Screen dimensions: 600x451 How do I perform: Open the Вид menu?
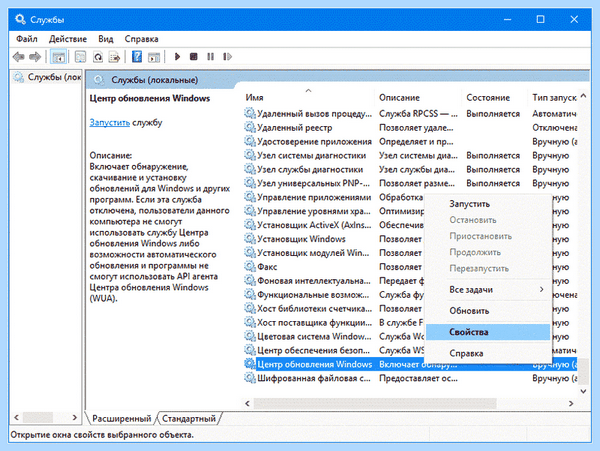point(106,39)
